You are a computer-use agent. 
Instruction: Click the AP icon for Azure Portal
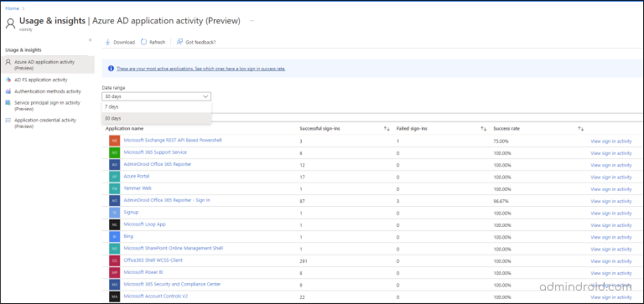[115, 177]
